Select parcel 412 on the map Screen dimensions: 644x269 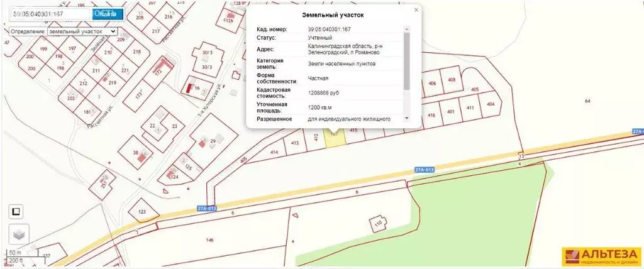pyautogui.click(x=316, y=136)
